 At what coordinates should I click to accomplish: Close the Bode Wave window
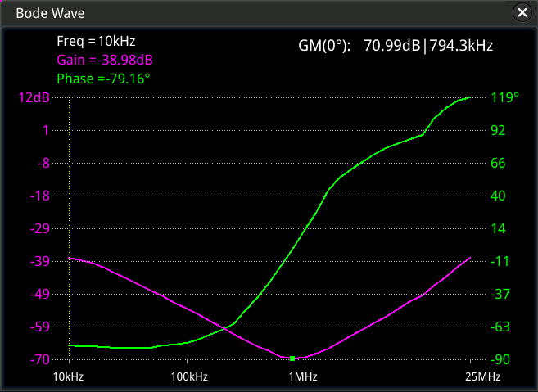(x=522, y=13)
